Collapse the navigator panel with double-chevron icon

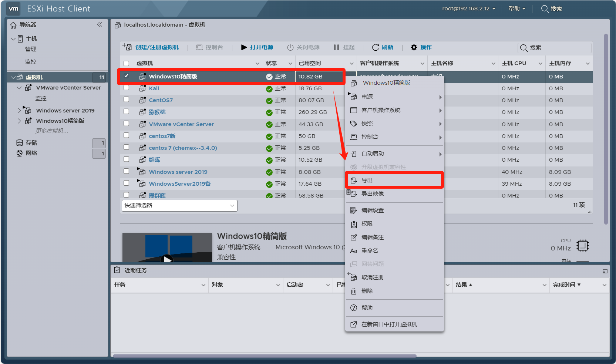point(100,24)
